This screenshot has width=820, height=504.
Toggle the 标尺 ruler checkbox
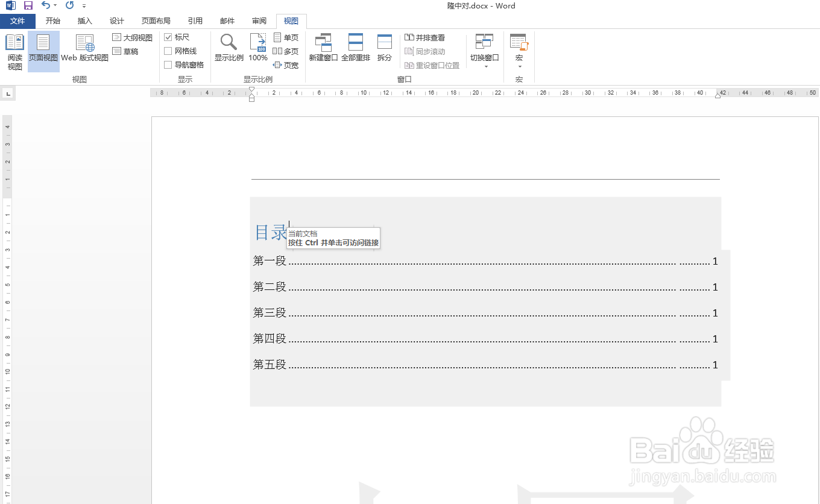pyautogui.click(x=168, y=37)
